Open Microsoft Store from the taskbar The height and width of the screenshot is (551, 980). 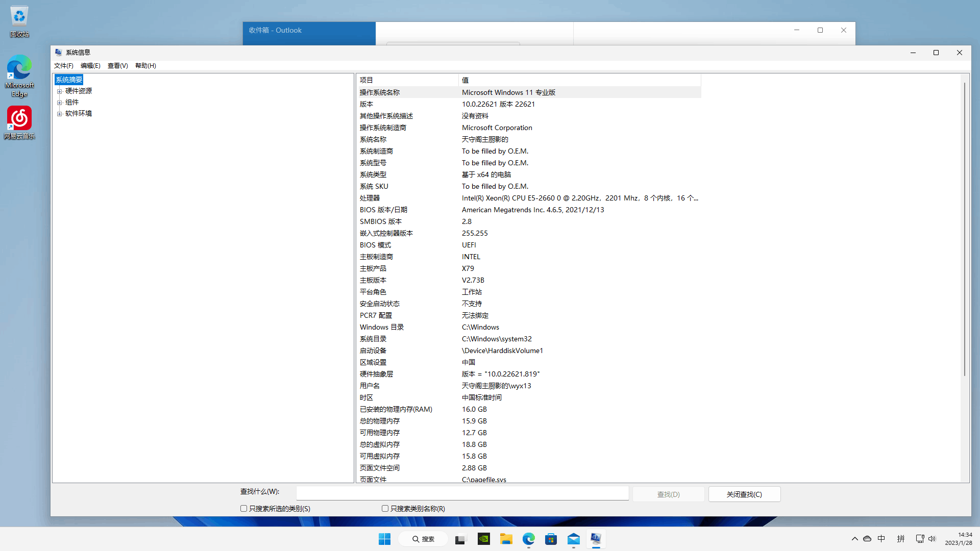551,539
